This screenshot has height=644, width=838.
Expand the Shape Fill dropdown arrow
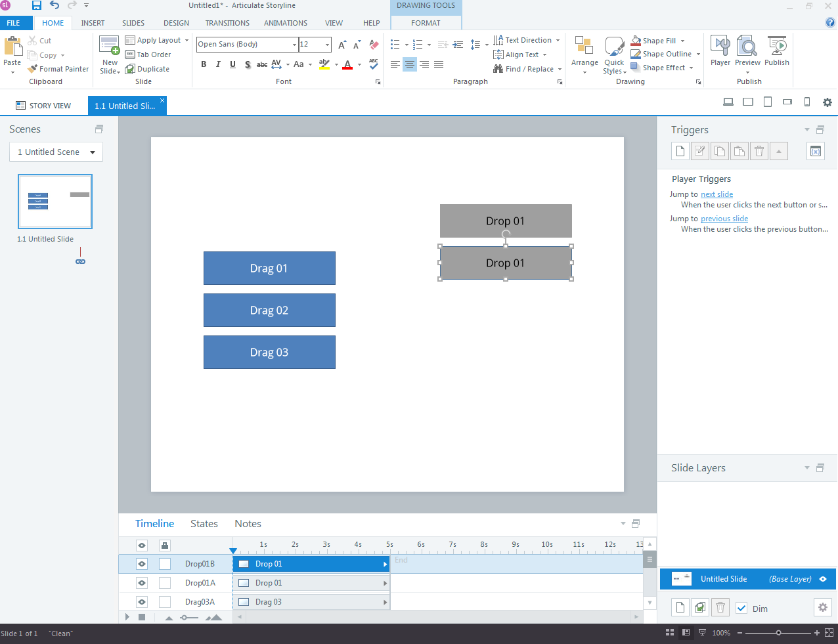click(x=682, y=41)
